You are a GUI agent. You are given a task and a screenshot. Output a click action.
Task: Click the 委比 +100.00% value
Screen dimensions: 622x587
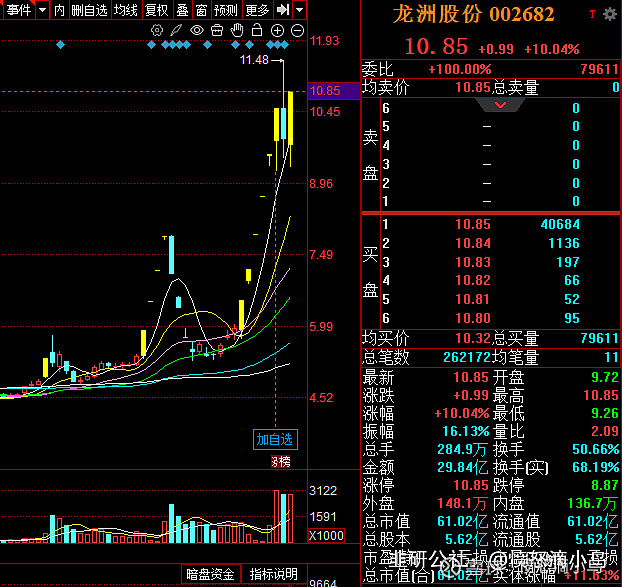[460, 70]
